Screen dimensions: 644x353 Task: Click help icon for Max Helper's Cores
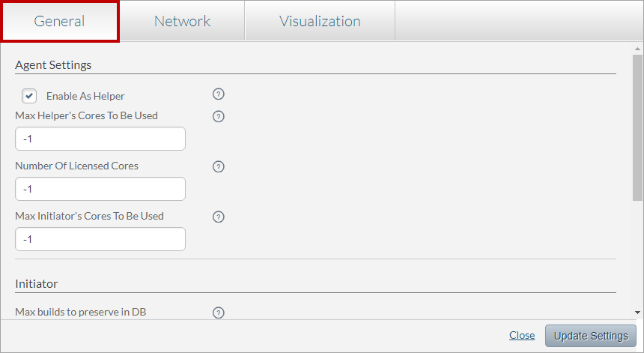219,116
